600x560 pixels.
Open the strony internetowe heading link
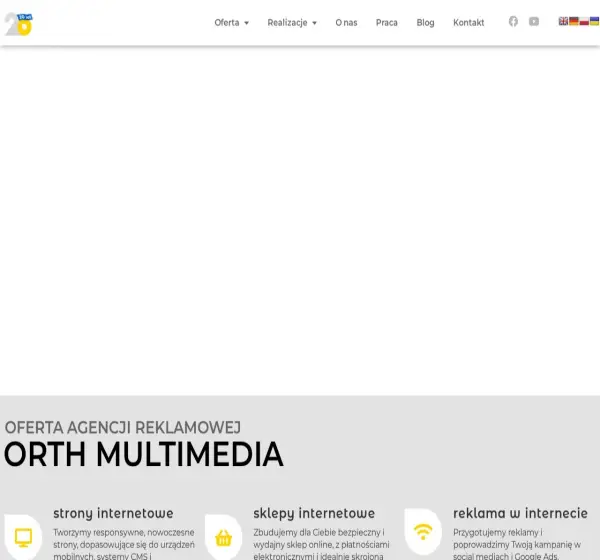pos(113,513)
